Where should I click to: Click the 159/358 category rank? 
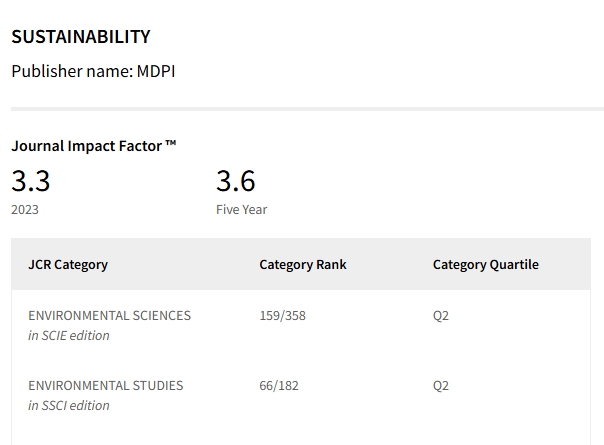click(282, 316)
